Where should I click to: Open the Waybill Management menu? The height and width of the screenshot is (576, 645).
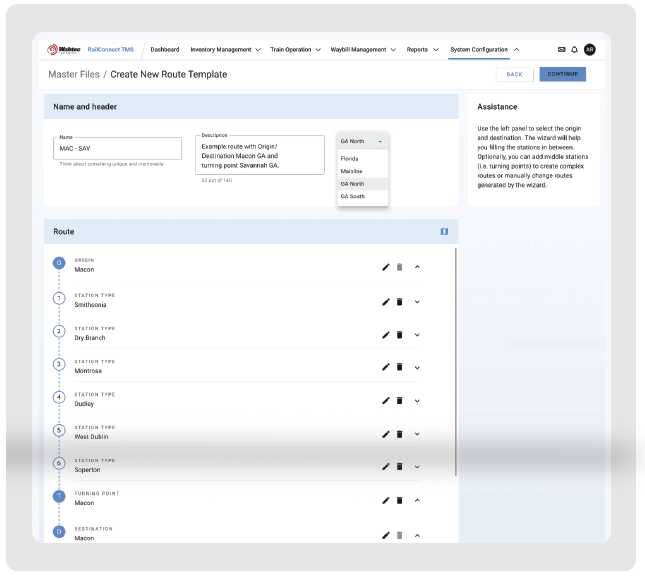pyautogui.click(x=364, y=49)
